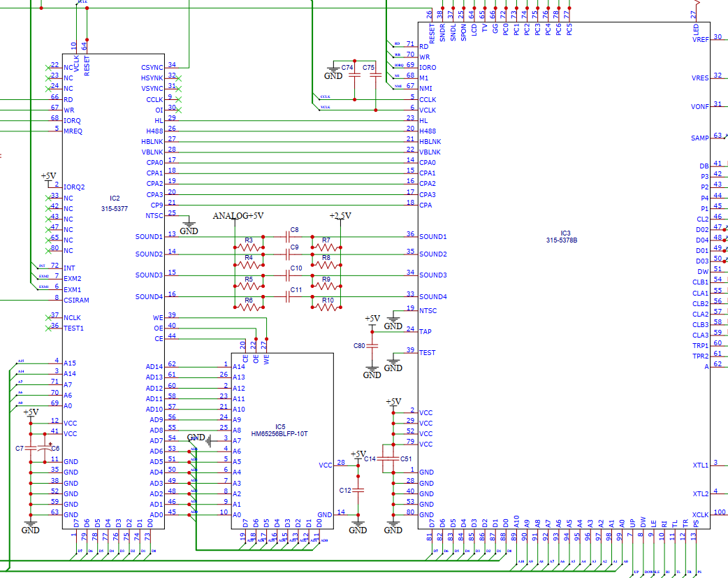728x578 pixels.
Task: Click the VREF pin label on IC3
Action: click(x=699, y=39)
